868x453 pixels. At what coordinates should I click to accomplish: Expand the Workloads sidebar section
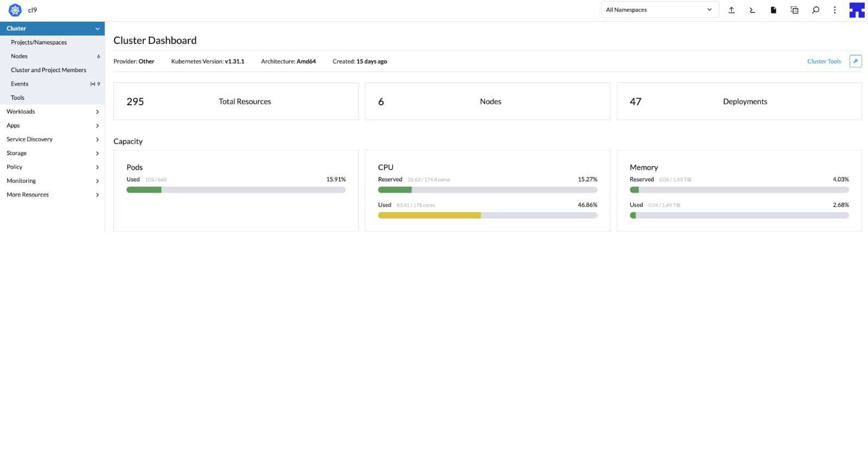pyautogui.click(x=52, y=112)
